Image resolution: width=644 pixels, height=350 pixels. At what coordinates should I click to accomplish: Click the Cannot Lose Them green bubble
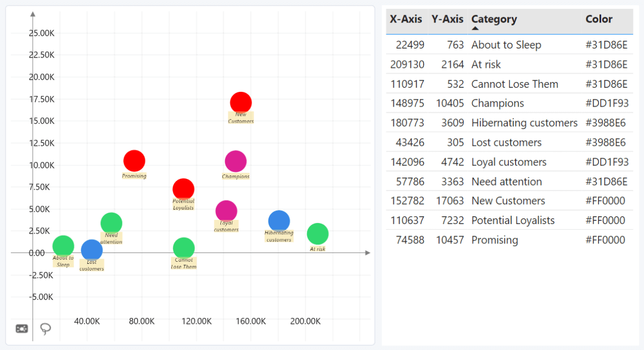coord(184,248)
